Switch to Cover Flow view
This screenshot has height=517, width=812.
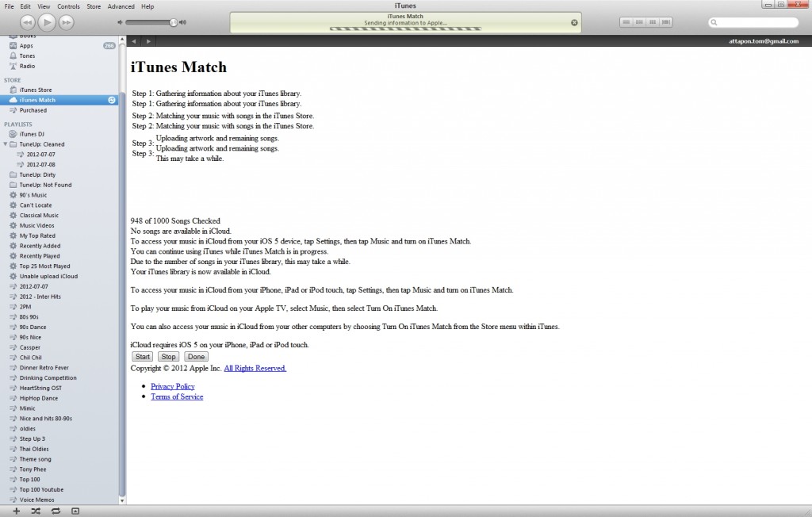coord(665,21)
